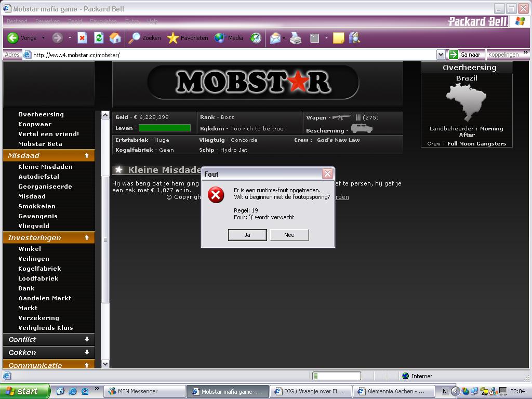
Task: Click the Stop loading icon in toolbar
Action: (x=82, y=38)
